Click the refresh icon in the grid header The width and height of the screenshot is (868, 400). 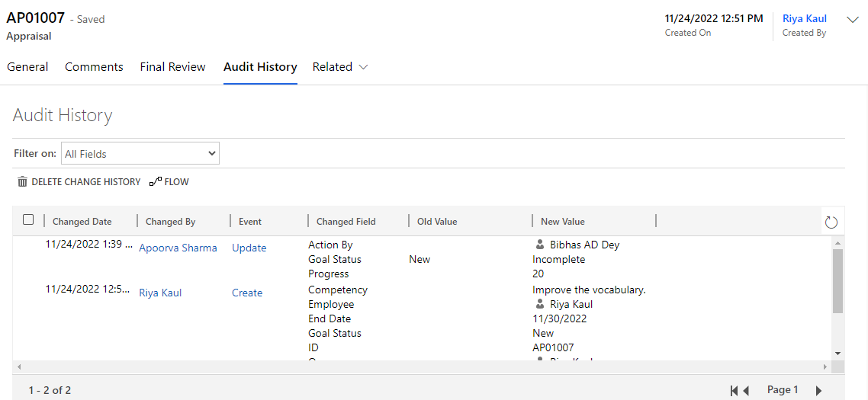831,222
